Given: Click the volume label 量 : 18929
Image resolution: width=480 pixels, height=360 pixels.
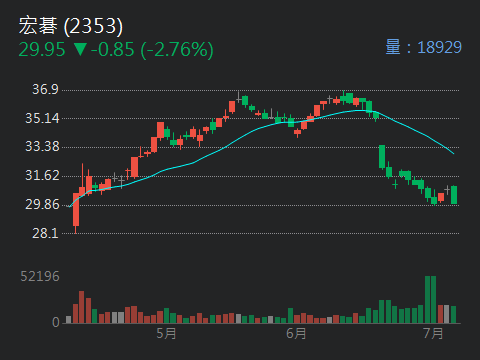Looking at the screenshot, I should pos(423,47).
